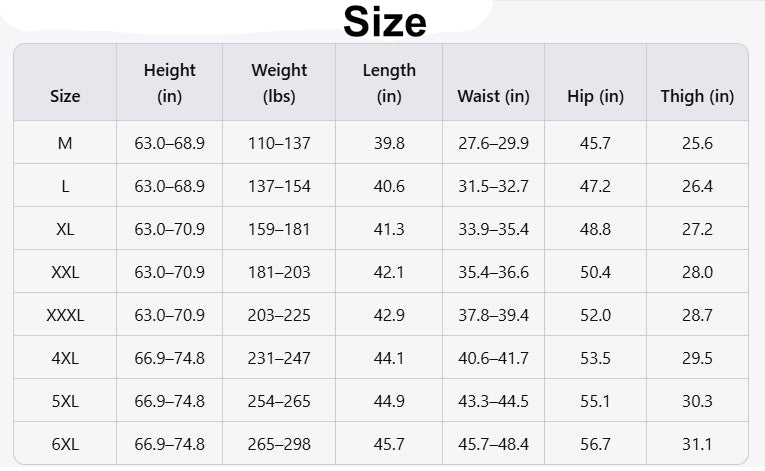Click waist cell 45.7–48.4 for 6XL
765x471 pixels.
[493, 444]
